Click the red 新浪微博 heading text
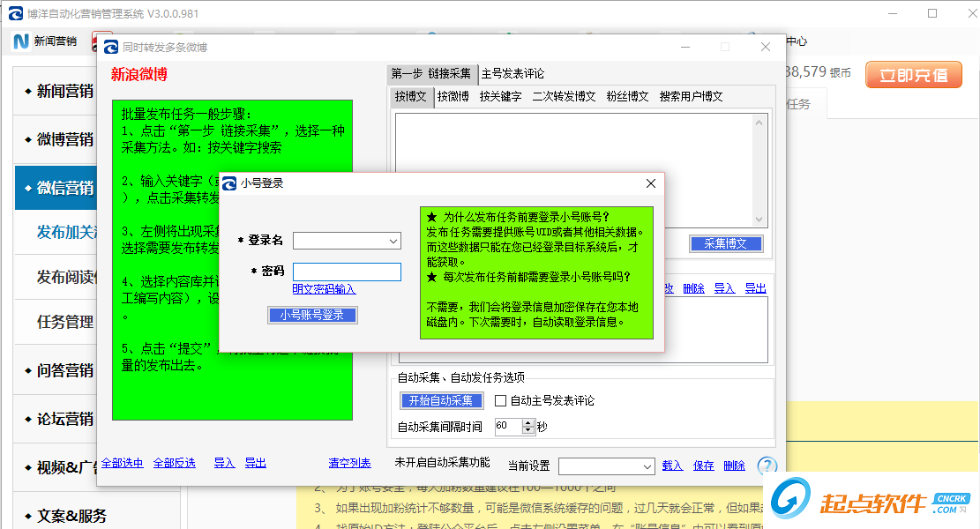Viewport: 980px width, 529px height. [139, 74]
